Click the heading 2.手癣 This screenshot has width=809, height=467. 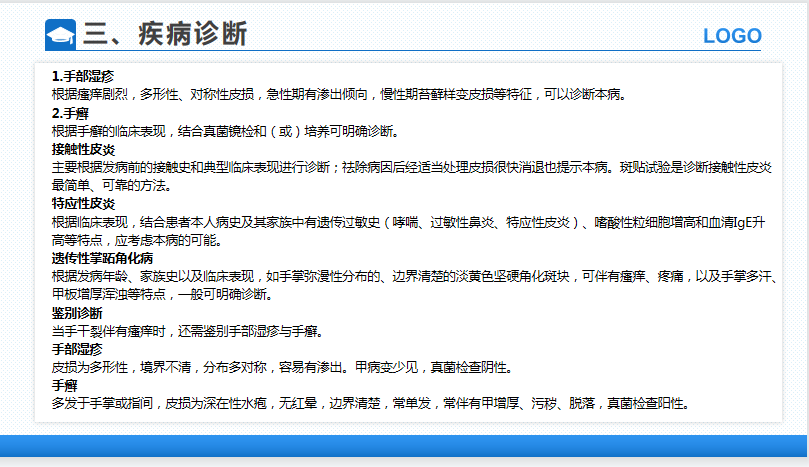click(70, 114)
